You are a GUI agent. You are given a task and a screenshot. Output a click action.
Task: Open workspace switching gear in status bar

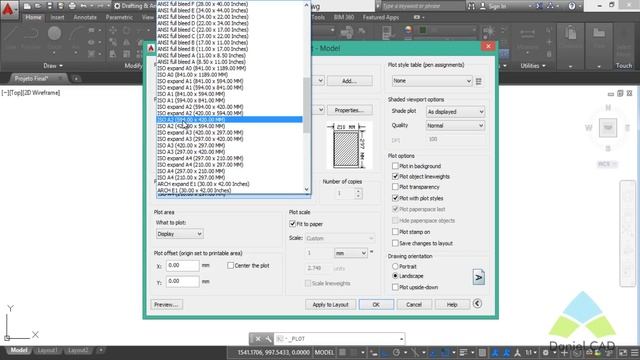tap(546, 352)
